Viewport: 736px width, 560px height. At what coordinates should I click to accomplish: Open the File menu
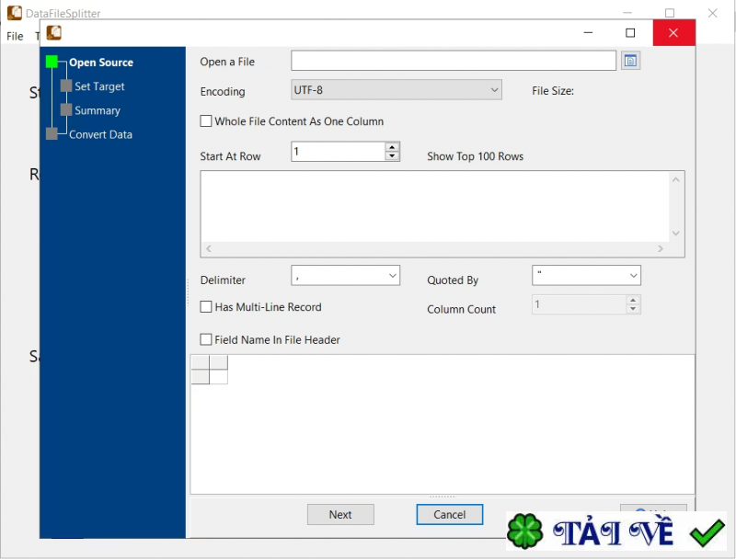tap(14, 36)
